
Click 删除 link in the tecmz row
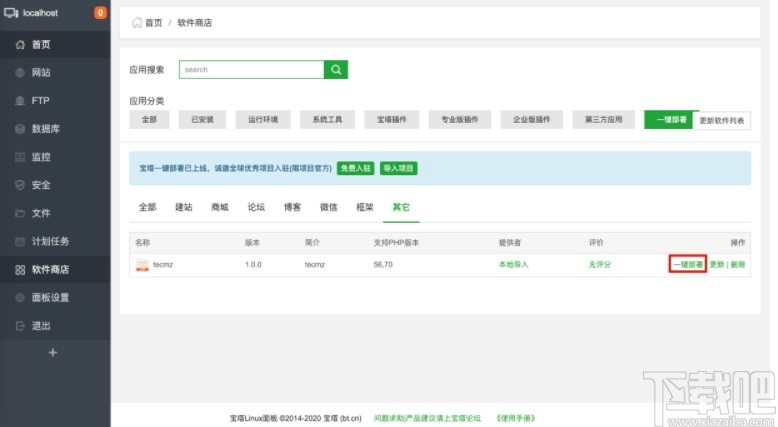click(738, 264)
